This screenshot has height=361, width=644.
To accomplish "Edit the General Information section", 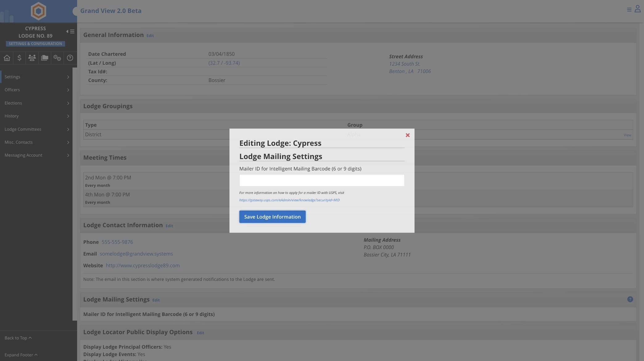I will point(150,36).
